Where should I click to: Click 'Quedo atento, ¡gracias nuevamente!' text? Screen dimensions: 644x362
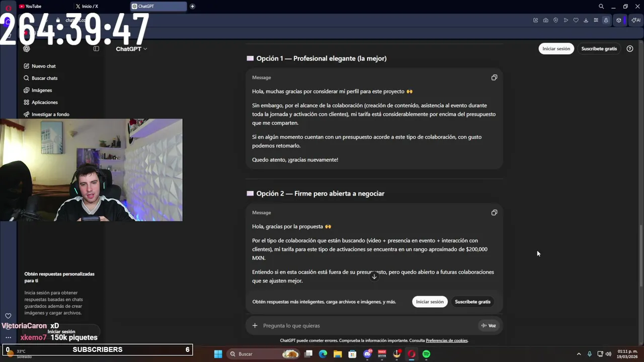pyautogui.click(x=295, y=160)
